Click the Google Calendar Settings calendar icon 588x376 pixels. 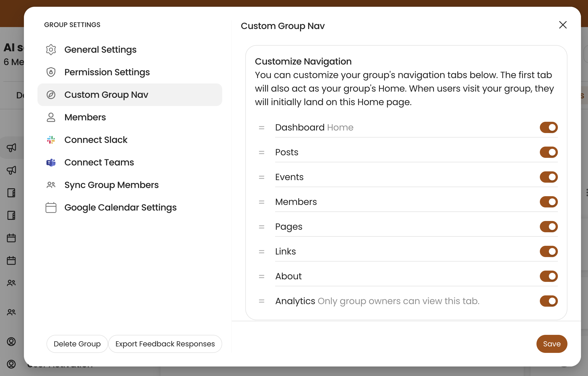pos(51,207)
